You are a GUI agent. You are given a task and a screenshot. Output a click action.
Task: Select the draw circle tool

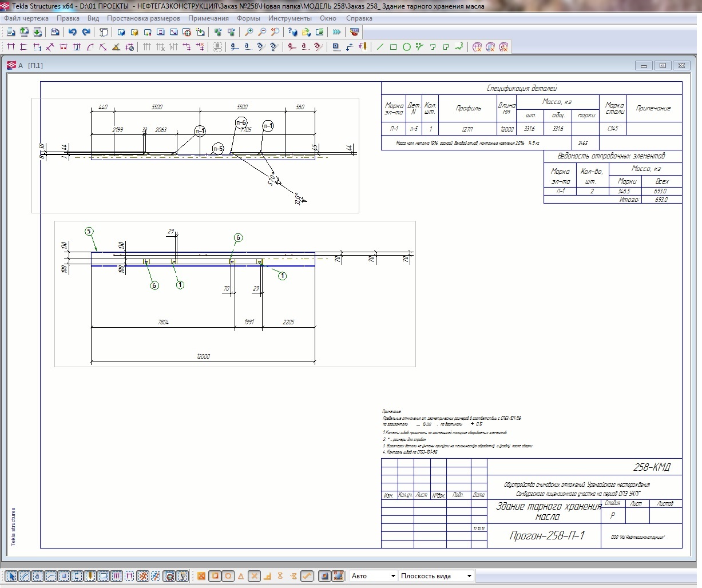click(x=406, y=47)
